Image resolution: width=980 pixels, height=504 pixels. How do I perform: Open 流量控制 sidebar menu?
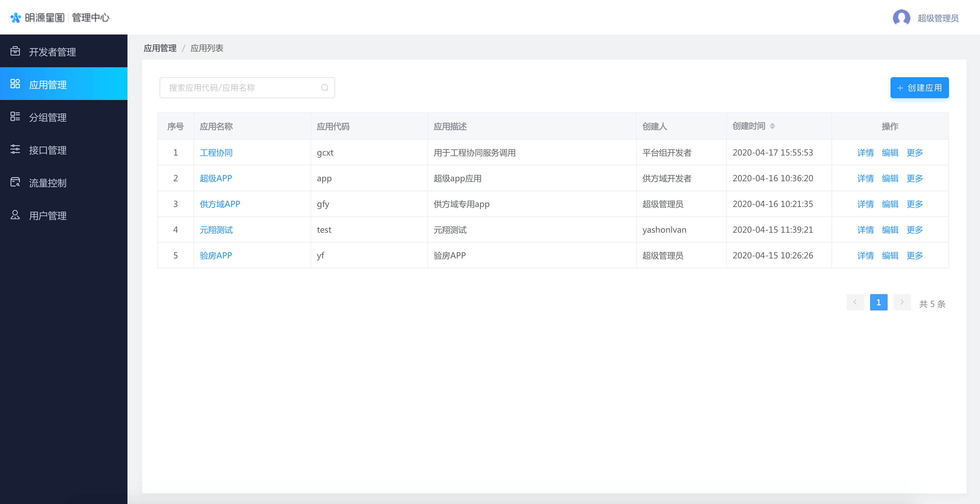pyautogui.click(x=48, y=183)
